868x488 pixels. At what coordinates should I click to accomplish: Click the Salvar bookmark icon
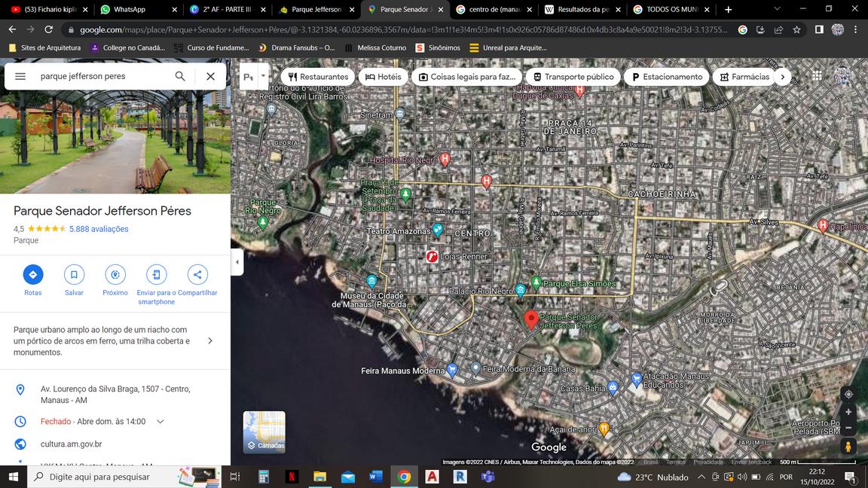(74, 274)
